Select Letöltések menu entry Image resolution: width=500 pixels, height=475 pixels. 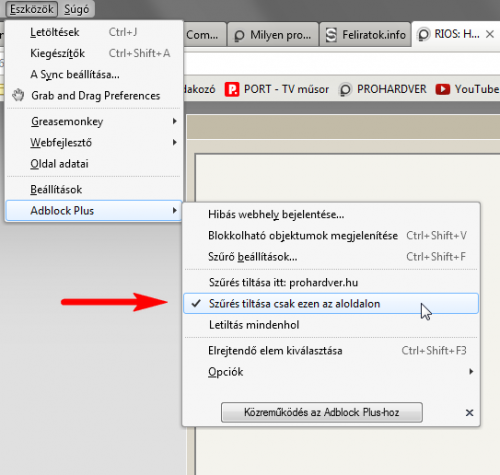coord(94,32)
